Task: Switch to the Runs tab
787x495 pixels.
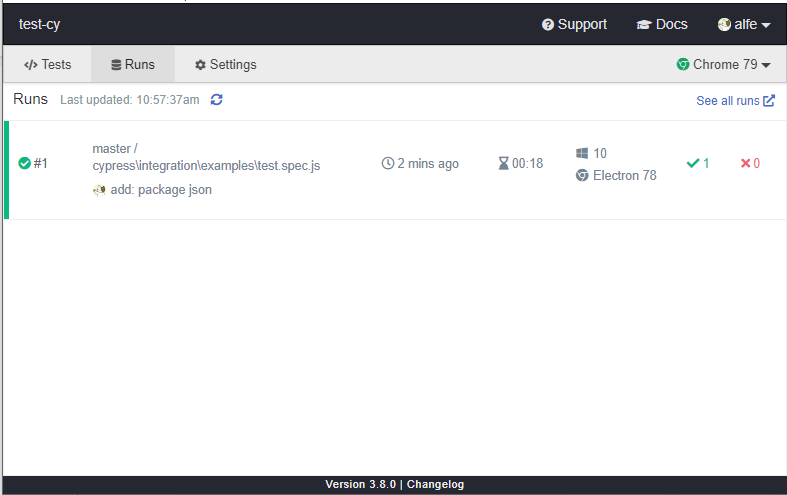Action: tap(133, 64)
